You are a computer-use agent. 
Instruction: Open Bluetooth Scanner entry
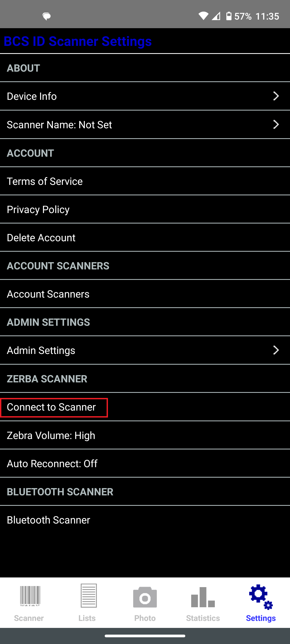pyautogui.click(x=145, y=520)
